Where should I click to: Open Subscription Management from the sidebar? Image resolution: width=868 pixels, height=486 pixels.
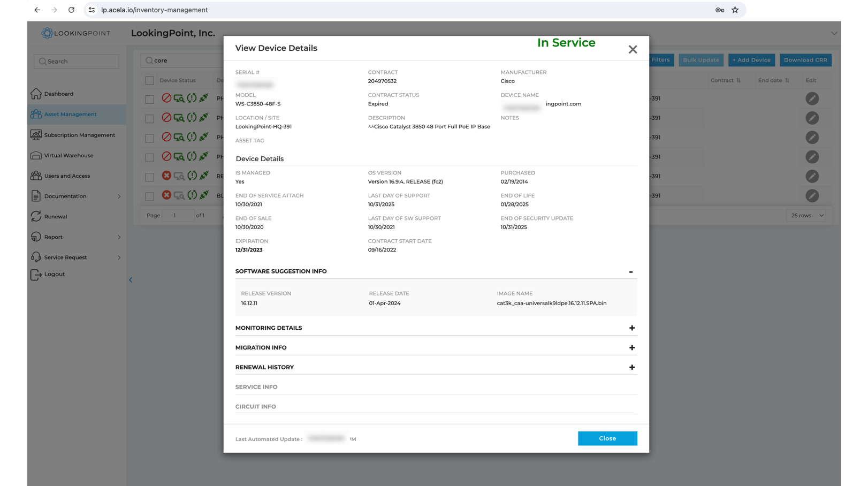click(x=79, y=135)
